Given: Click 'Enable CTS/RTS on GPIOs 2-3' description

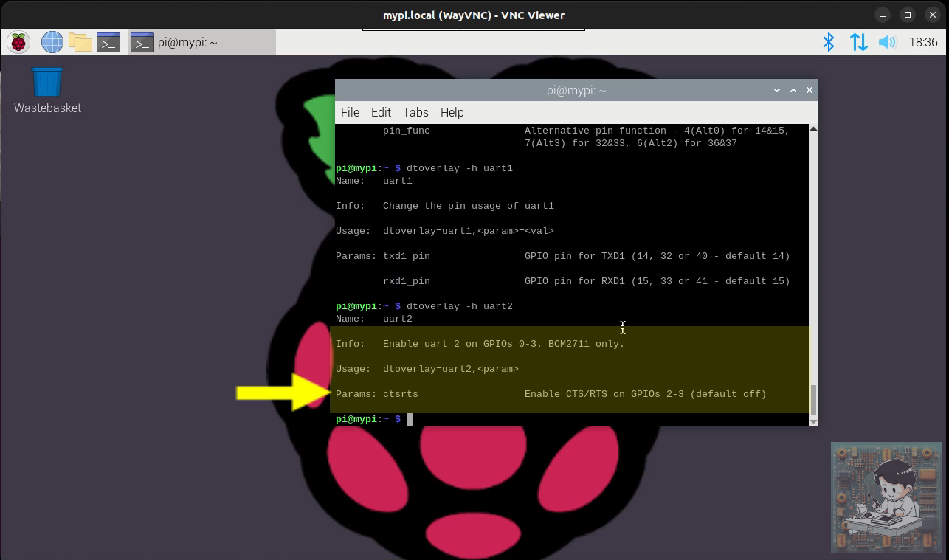Looking at the screenshot, I should coord(646,394).
